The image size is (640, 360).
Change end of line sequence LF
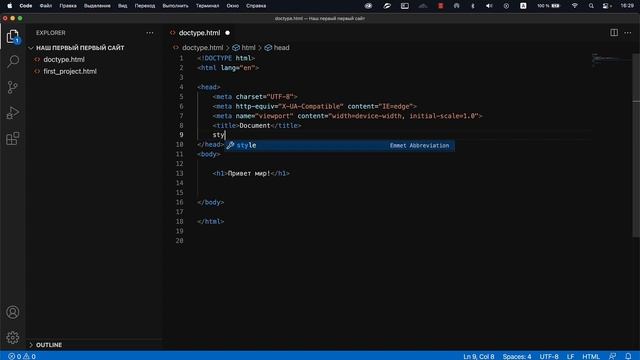pos(570,356)
